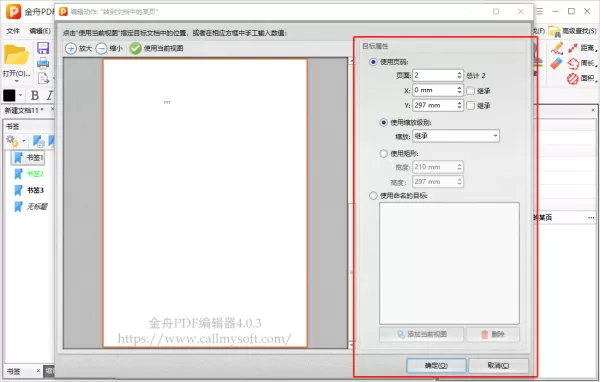This screenshot has width=600, height=382.
Task: Click the X value stepper arrows
Action: [460, 90]
